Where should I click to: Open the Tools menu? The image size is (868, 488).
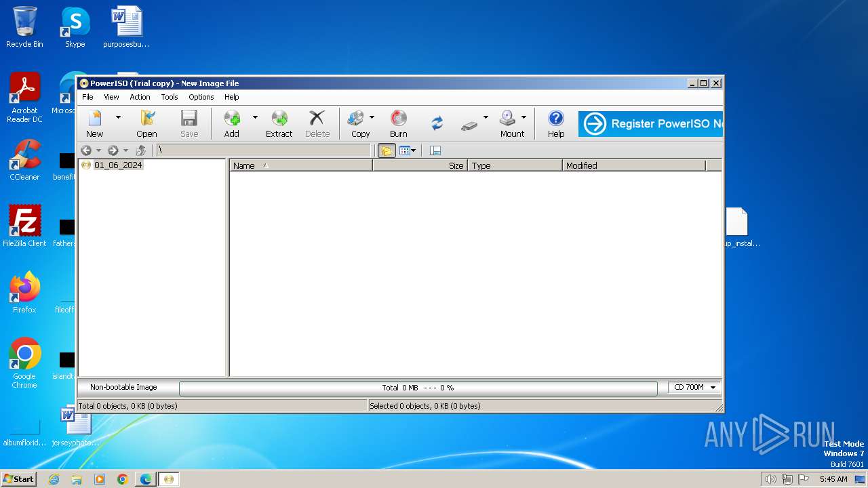click(x=170, y=97)
